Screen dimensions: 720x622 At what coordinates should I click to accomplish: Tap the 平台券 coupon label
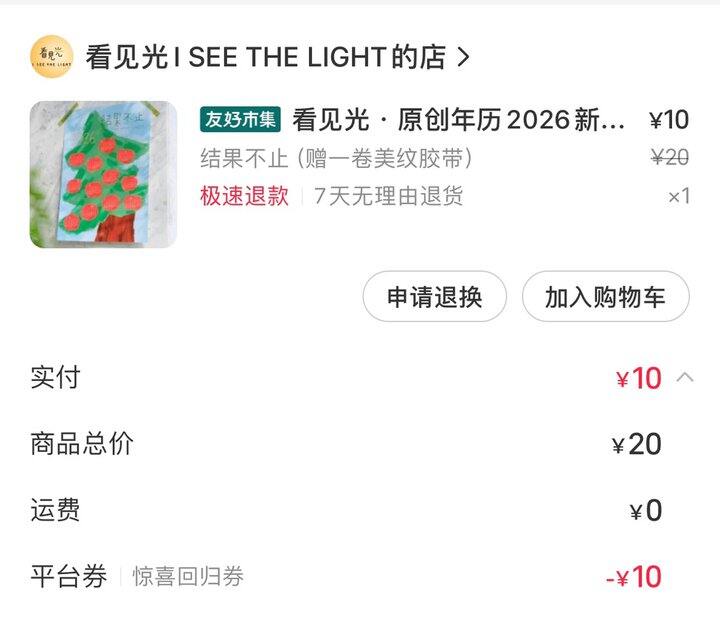[68, 576]
